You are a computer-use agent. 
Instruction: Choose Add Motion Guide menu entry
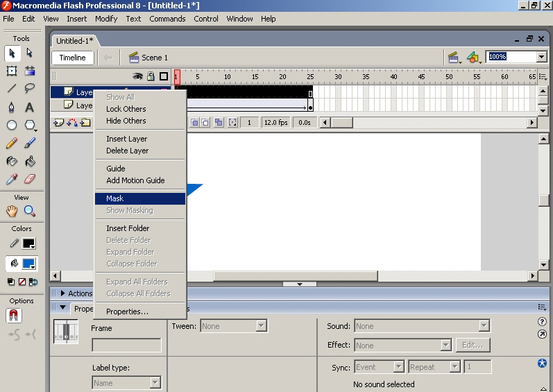pos(140,180)
